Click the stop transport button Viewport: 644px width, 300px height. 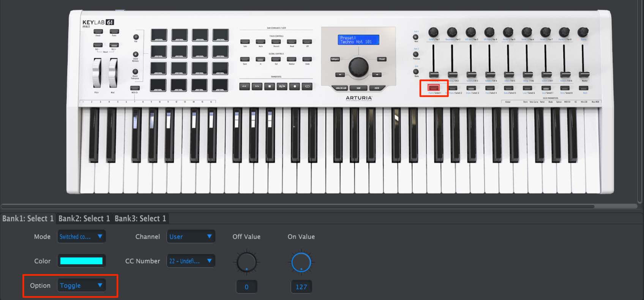pyautogui.click(x=270, y=86)
